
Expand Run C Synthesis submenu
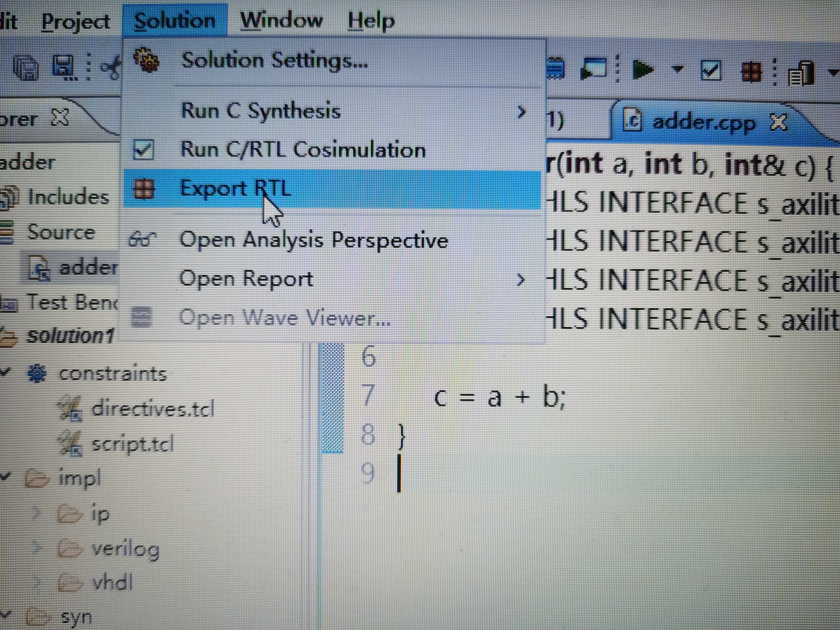pyautogui.click(x=333, y=111)
